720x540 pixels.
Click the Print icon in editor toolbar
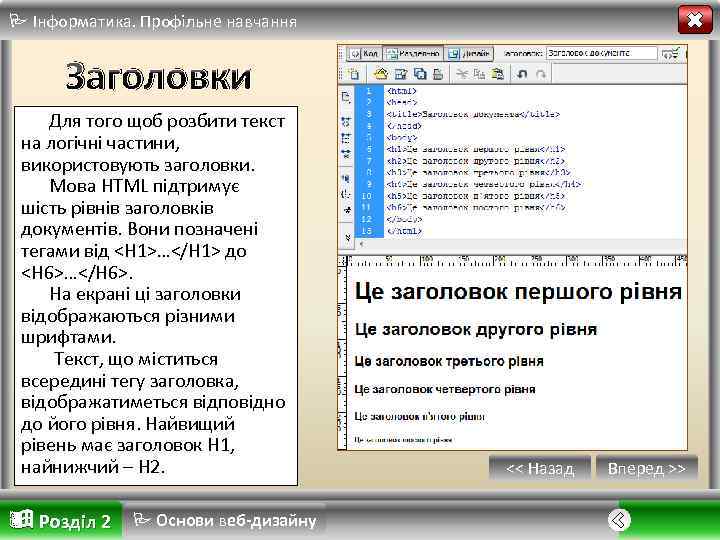coord(438,74)
